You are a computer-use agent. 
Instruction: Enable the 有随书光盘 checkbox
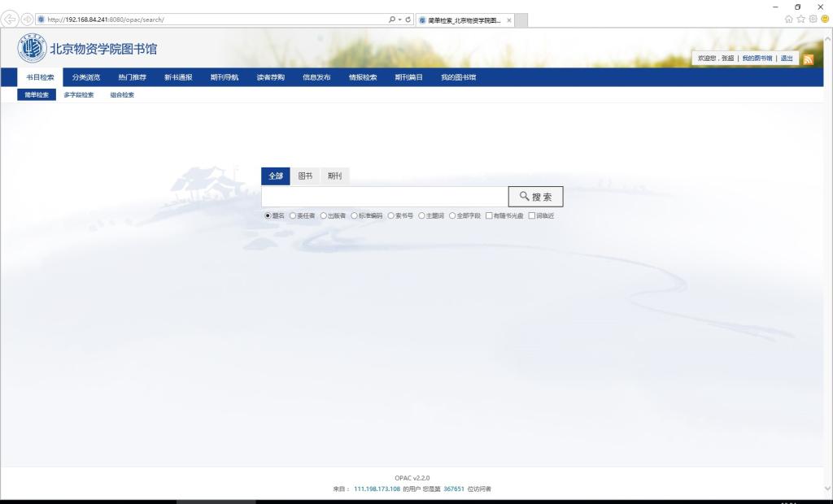[489, 215]
